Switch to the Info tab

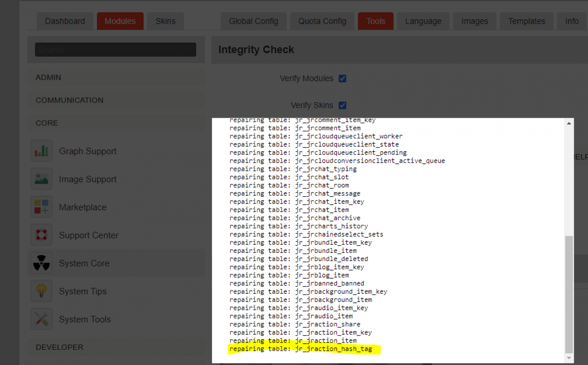point(572,21)
